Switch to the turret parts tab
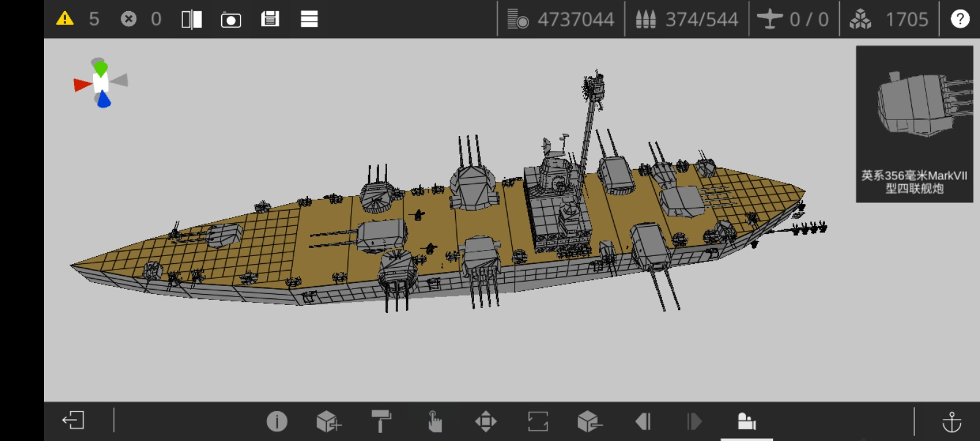 click(746, 421)
